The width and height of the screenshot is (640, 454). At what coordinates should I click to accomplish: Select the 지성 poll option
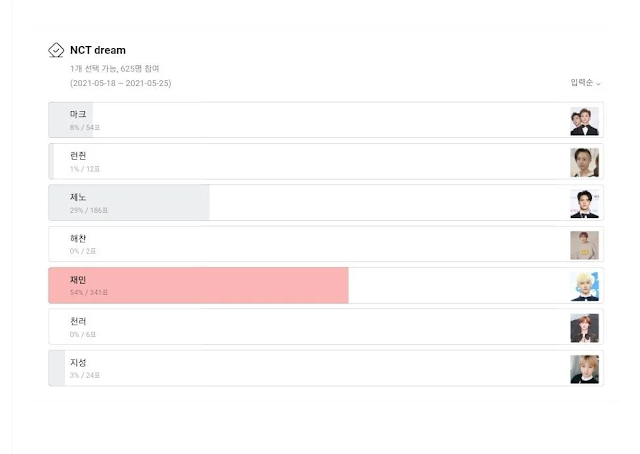[300, 368]
